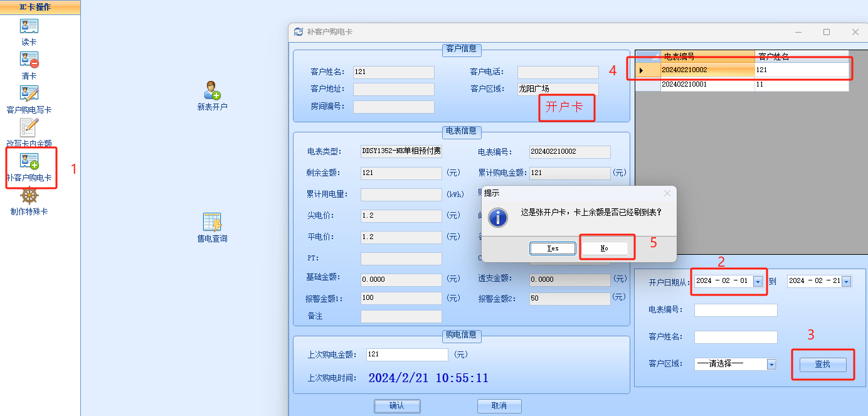Click the 取消 button
The image size is (868, 416).
pyautogui.click(x=499, y=406)
